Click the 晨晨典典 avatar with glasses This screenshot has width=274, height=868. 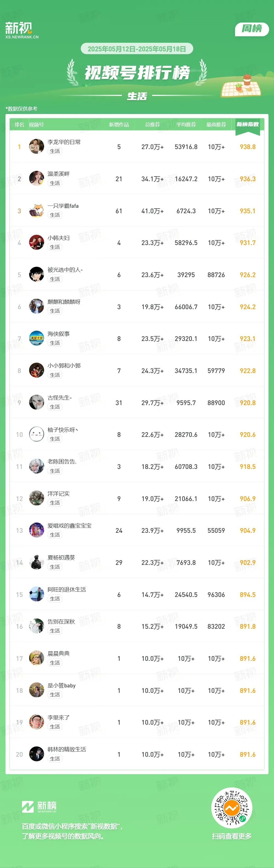pyautogui.click(x=36, y=658)
